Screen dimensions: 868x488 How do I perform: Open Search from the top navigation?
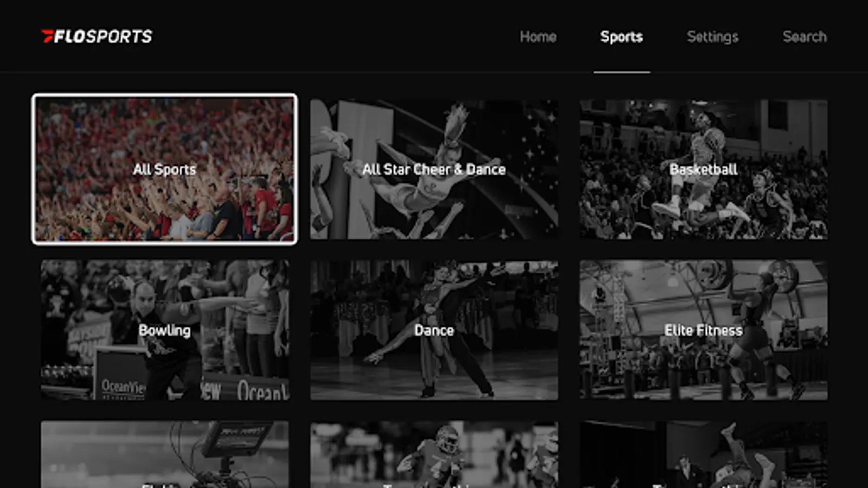(x=805, y=37)
